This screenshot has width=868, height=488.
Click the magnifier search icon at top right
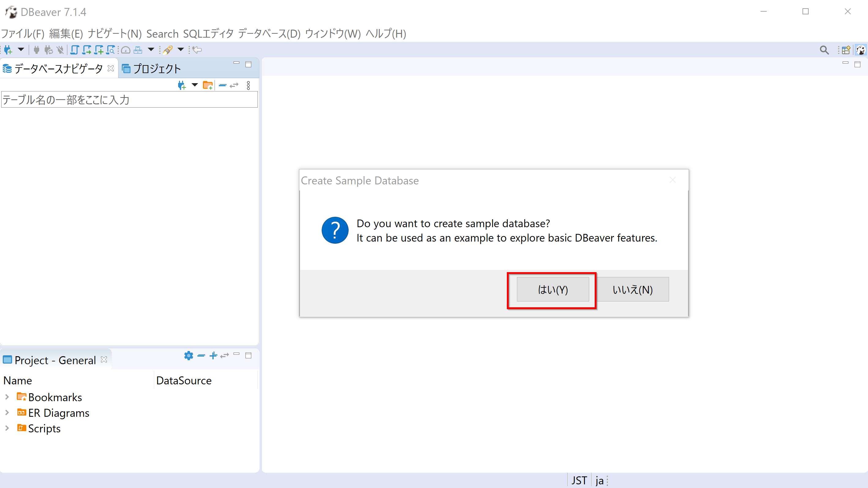(824, 50)
